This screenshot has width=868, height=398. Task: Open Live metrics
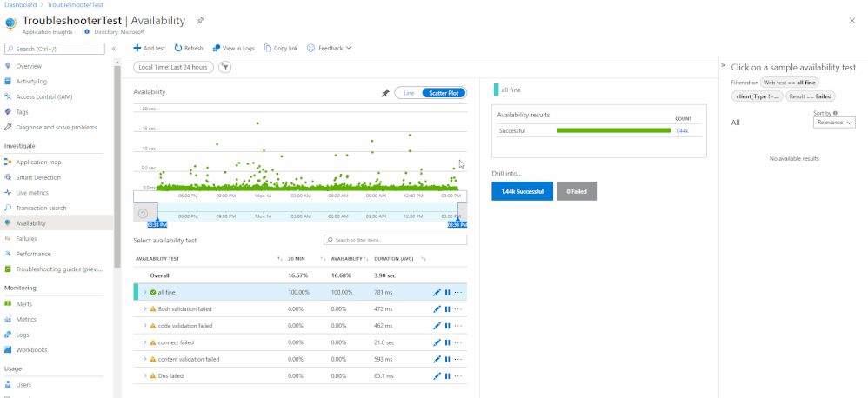[x=32, y=193]
